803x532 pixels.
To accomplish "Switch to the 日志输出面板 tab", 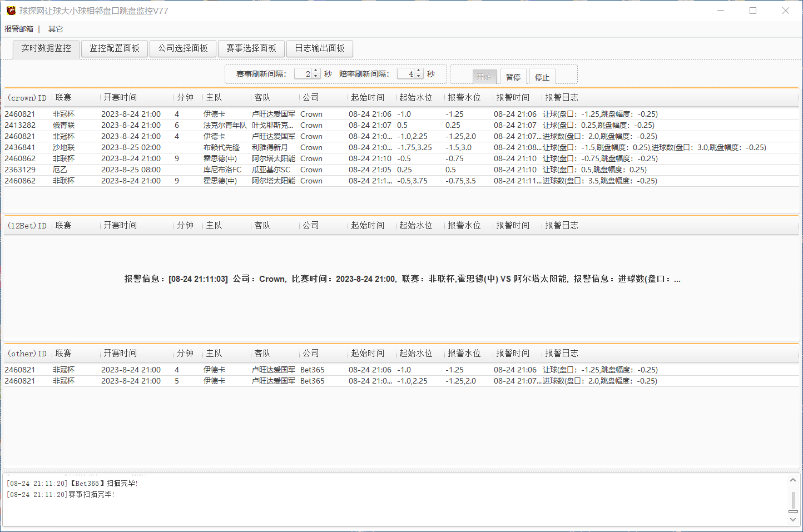I will coord(320,48).
